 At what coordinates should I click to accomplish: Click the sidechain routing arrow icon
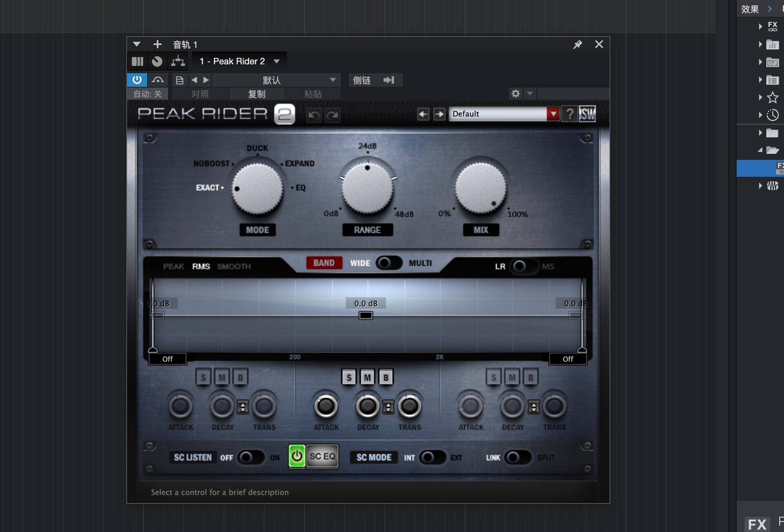click(x=389, y=80)
